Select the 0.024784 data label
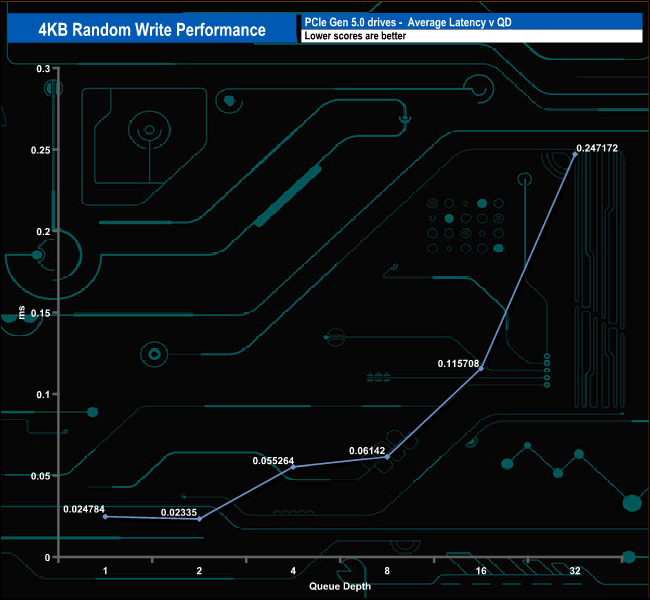 [x=84, y=509]
